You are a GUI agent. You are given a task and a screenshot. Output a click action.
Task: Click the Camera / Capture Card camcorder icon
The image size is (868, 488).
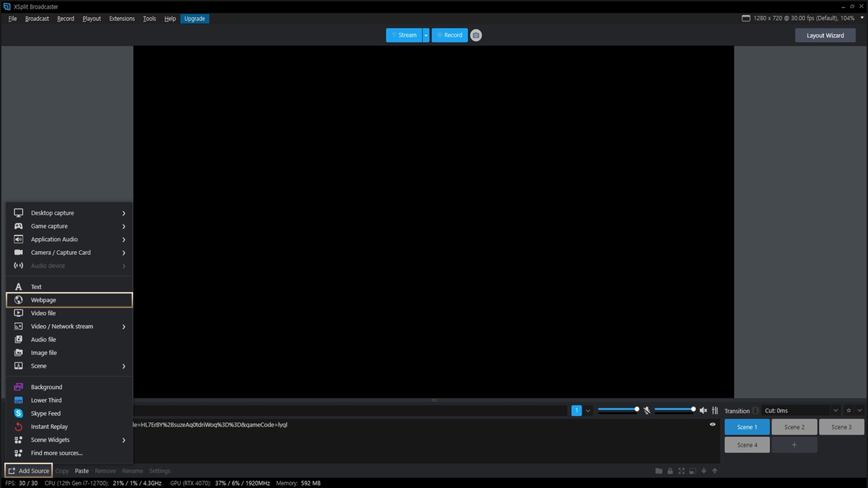coord(18,252)
